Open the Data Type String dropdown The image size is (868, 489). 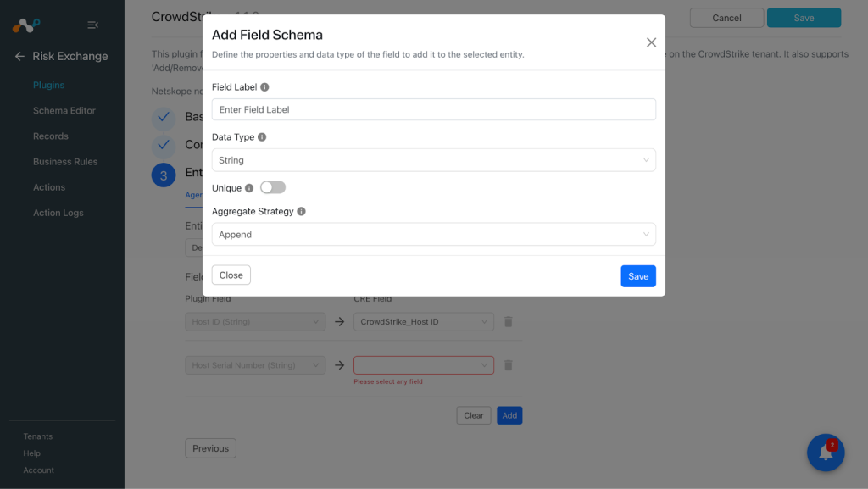click(433, 160)
